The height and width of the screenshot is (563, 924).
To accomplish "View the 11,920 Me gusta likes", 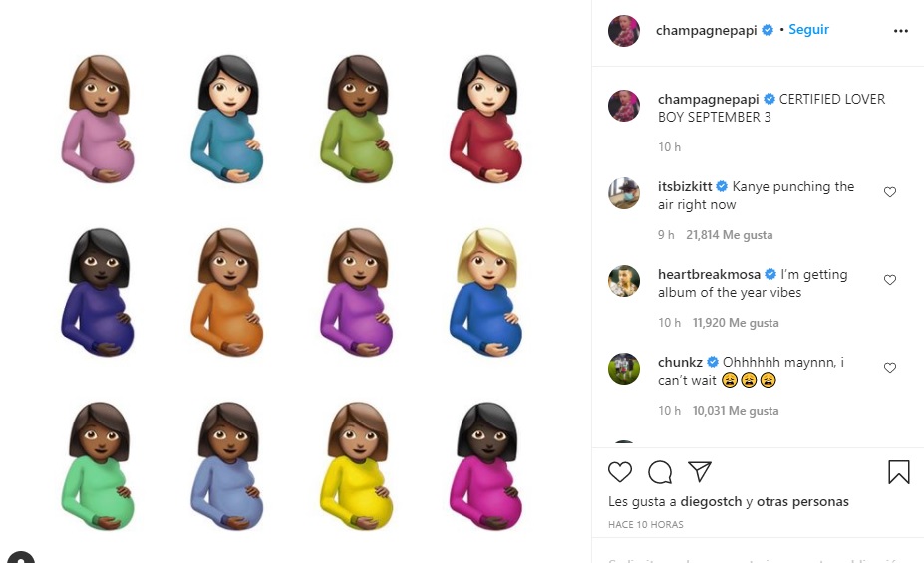I will pyautogui.click(x=736, y=323).
